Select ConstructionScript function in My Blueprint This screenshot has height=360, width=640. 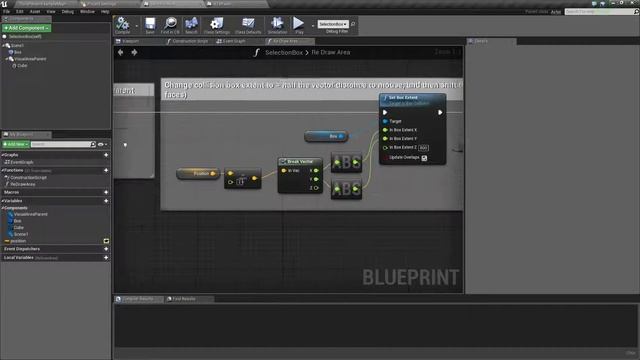point(28,178)
